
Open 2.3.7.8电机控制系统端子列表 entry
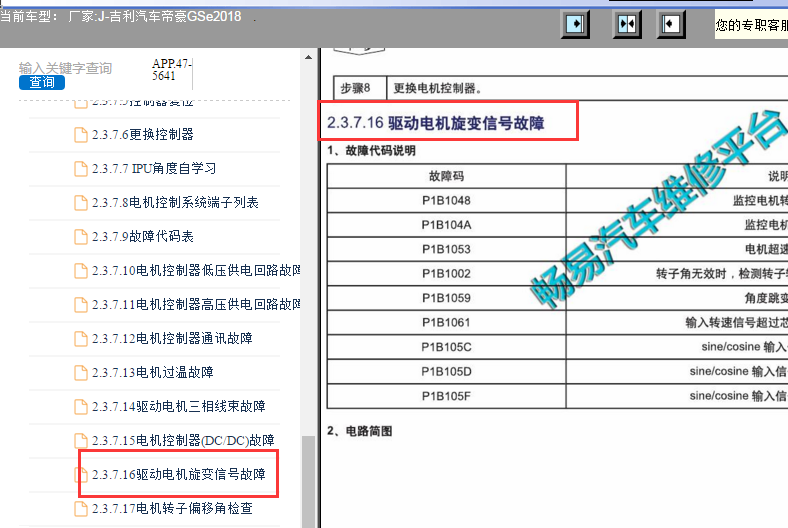[x=175, y=203]
